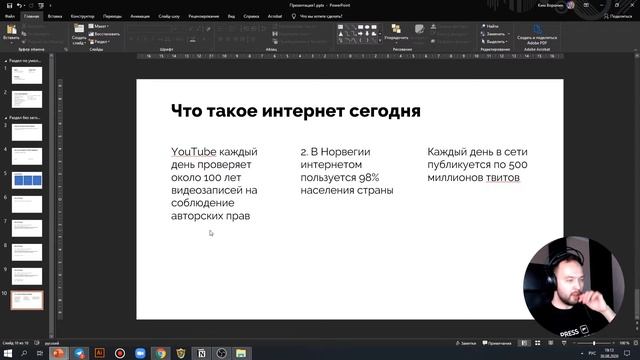Open Adobe Illustrator from the taskbar
640x360 pixels.
pos(100,353)
